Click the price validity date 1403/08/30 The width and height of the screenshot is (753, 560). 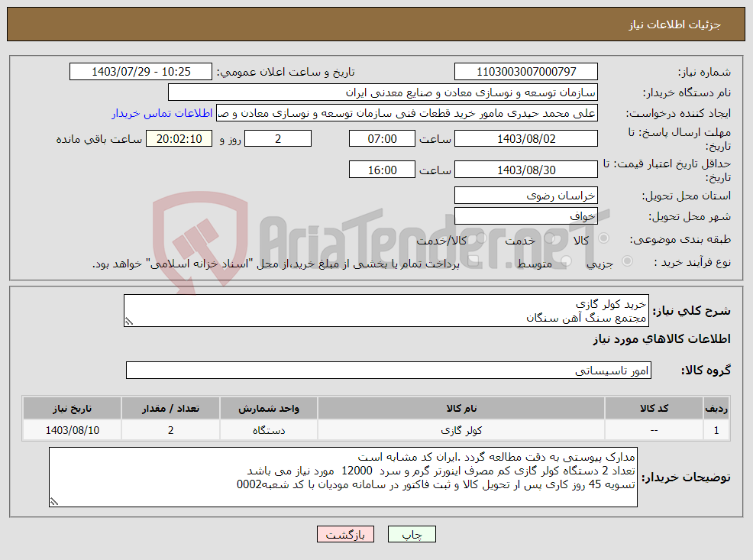(526, 170)
